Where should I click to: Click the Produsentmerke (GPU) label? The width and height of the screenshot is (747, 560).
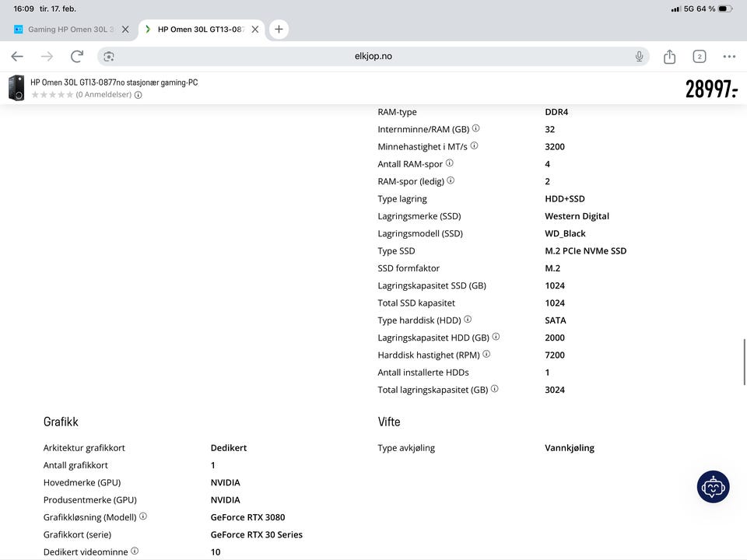pyautogui.click(x=90, y=500)
